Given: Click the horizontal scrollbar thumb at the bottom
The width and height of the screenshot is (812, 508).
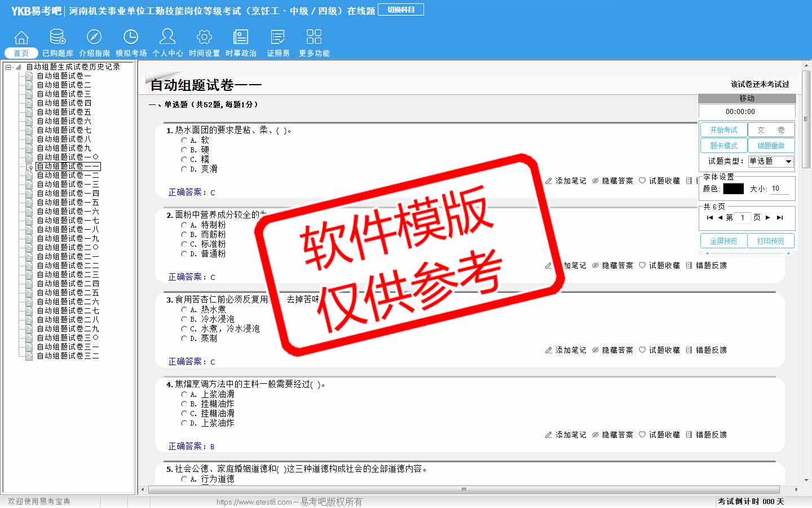Looking at the screenshot, I should (x=464, y=489).
